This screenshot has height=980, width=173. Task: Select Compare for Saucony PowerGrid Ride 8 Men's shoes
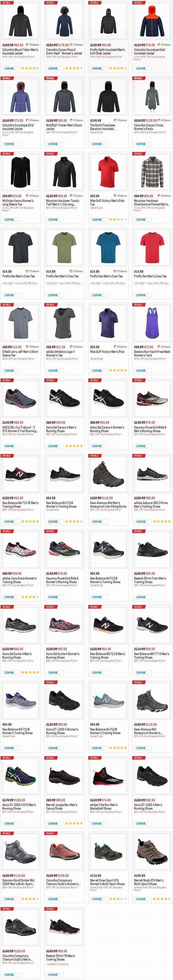tap(141, 446)
